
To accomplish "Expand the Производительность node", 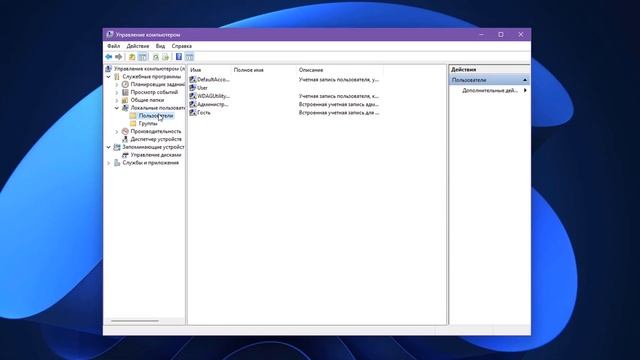I will pos(117,131).
